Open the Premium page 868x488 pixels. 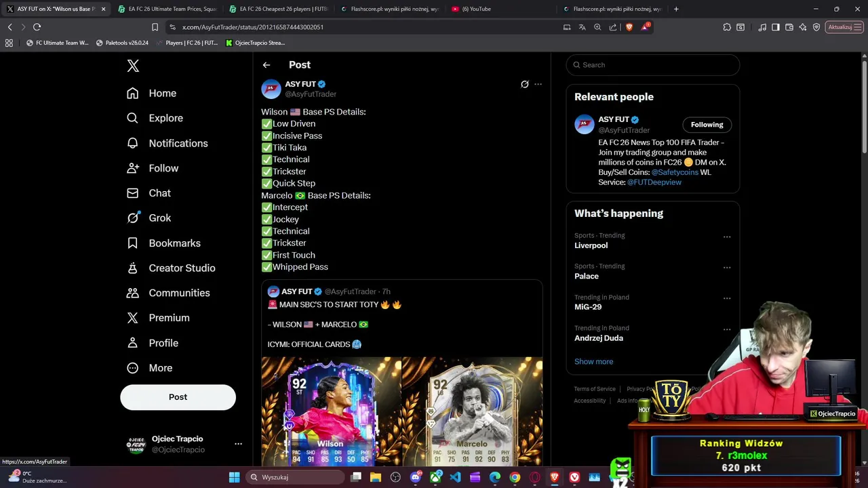[159, 318]
